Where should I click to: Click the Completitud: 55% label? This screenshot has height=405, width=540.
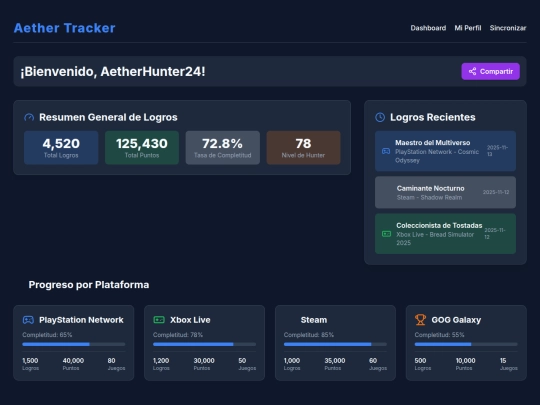439,335
